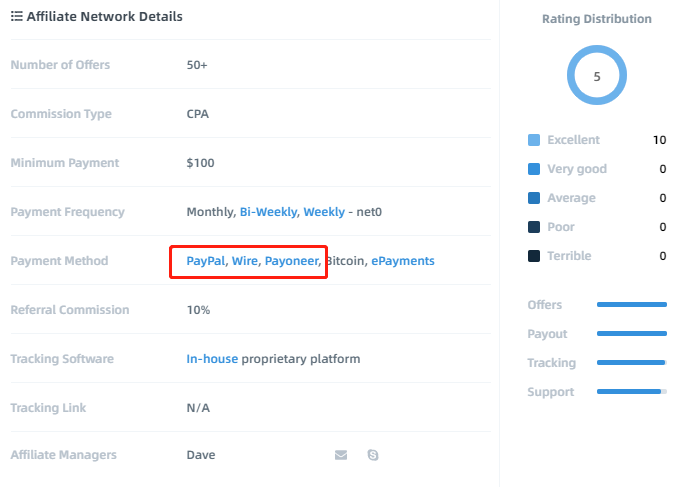Follow the Wire payment method link
The height and width of the screenshot is (487, 696).
click(x=245, y=261)
